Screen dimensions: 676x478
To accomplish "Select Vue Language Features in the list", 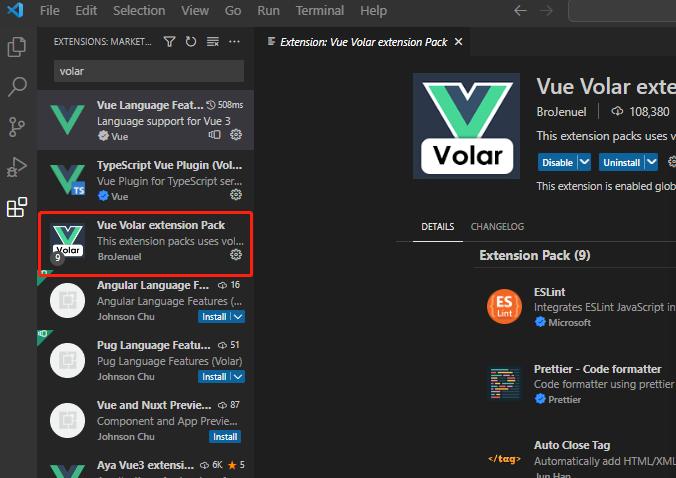I will point(145,120).
